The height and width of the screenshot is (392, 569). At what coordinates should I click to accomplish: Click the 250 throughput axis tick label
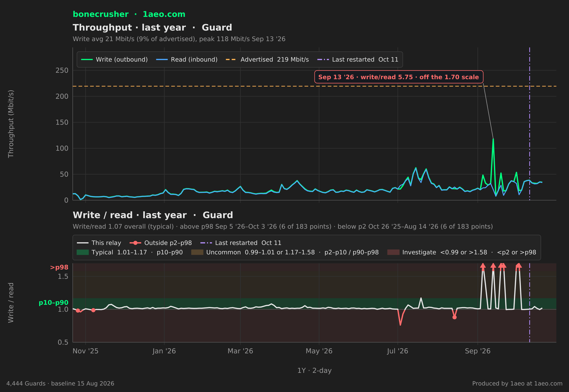click(62, 71)
